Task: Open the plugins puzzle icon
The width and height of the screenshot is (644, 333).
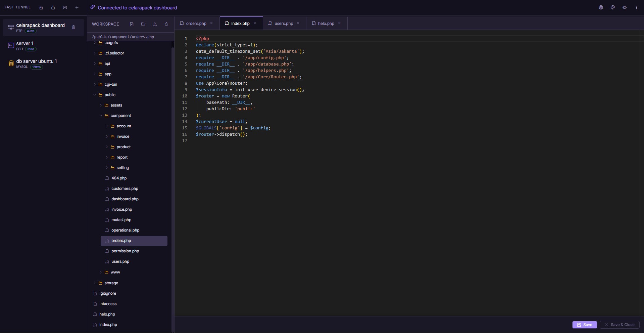Action: [625, 7]
